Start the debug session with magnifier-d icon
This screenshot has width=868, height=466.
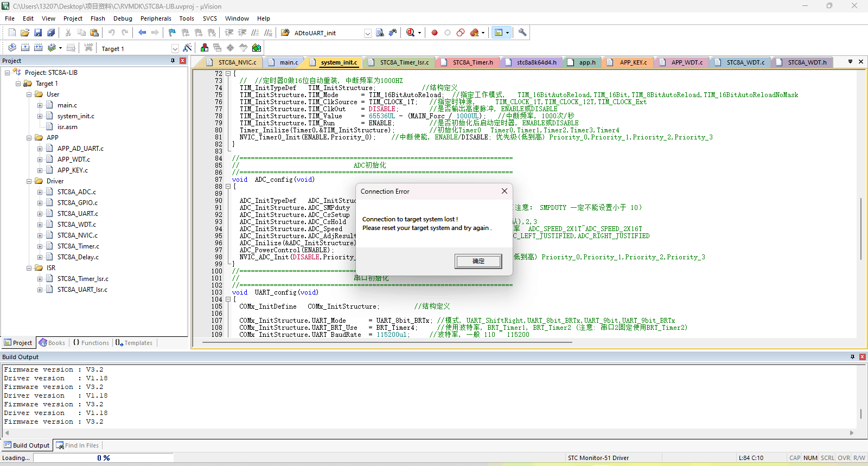[x=411, y=33]
